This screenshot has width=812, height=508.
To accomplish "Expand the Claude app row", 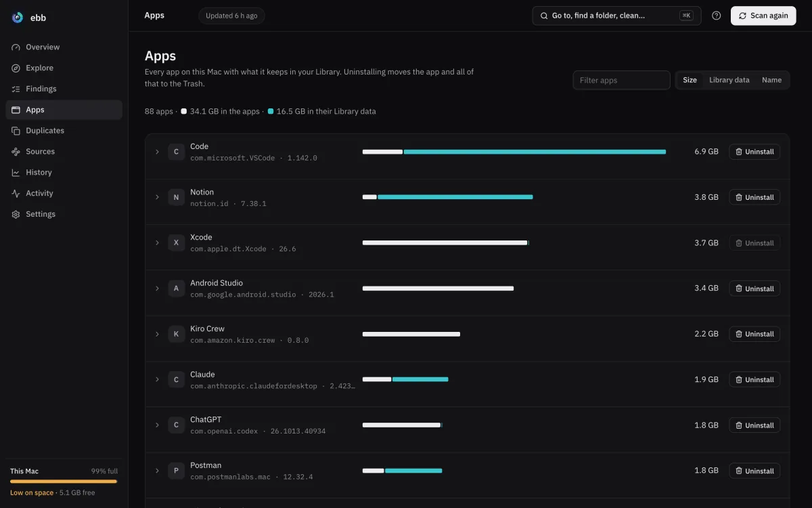I will [x=157, y=379].
